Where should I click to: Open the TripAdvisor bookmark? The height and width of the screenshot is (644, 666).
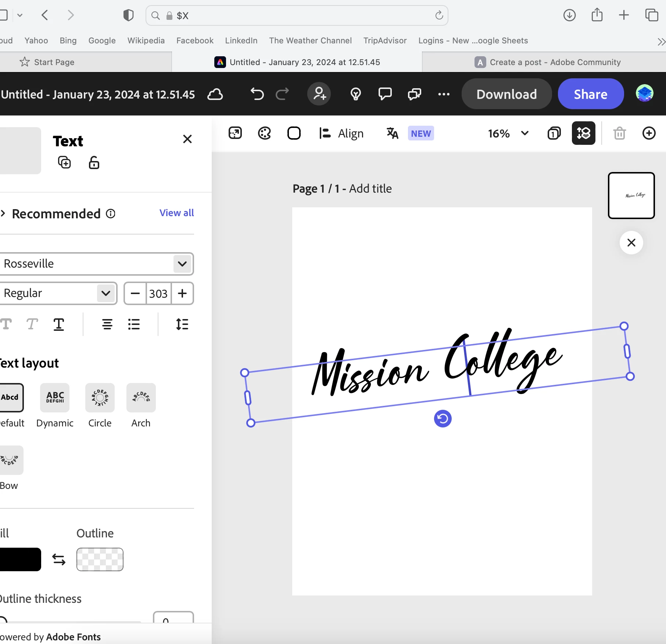385,40
